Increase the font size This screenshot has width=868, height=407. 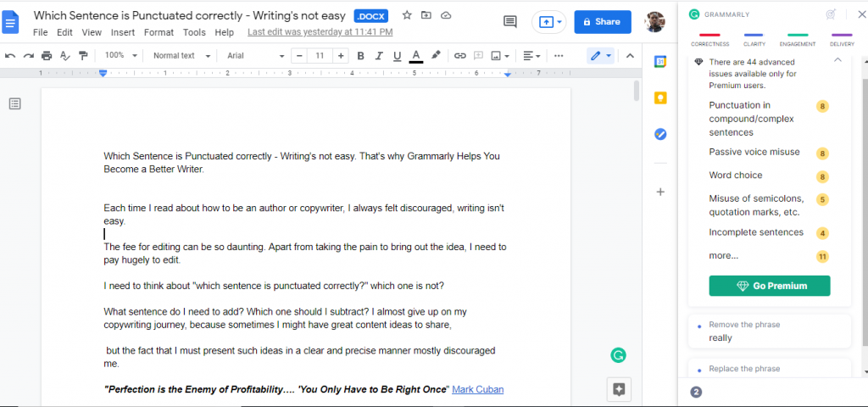coord(341,55)
